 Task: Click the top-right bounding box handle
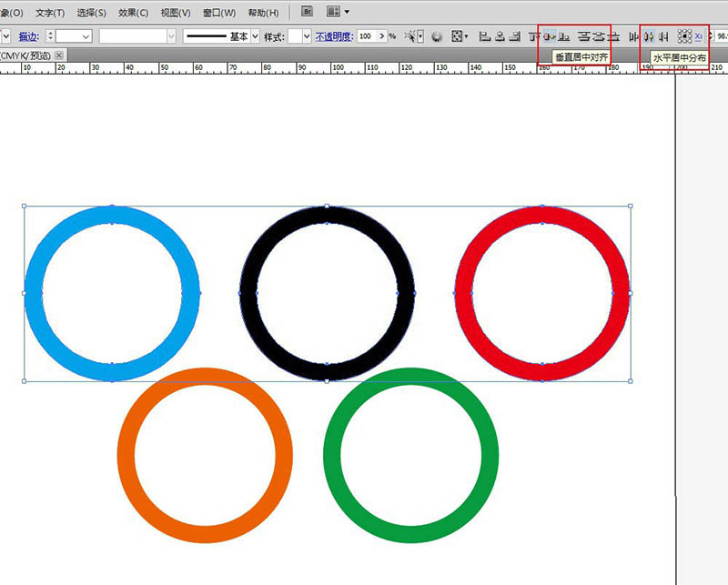click(x=630, y=206)
